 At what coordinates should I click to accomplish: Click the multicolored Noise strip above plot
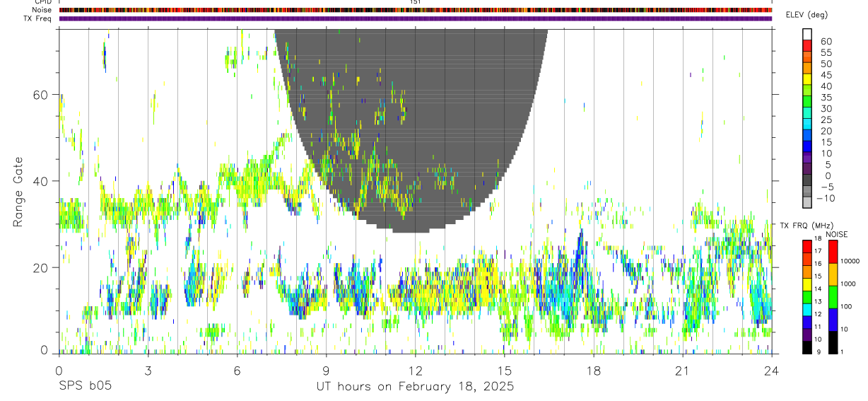[415, 10]
